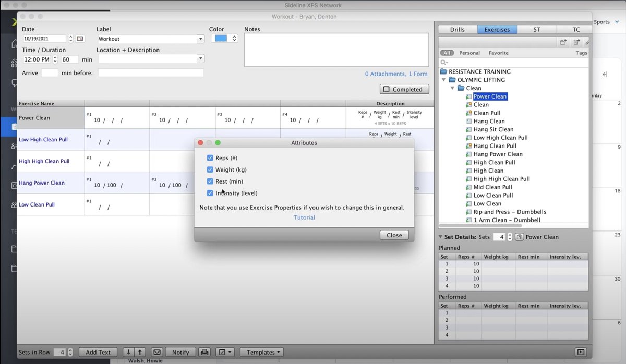Image resolution: width=626 pixels, height=364 pixels.
Task: Filter exercises by Personal
Action: point(469,53)
